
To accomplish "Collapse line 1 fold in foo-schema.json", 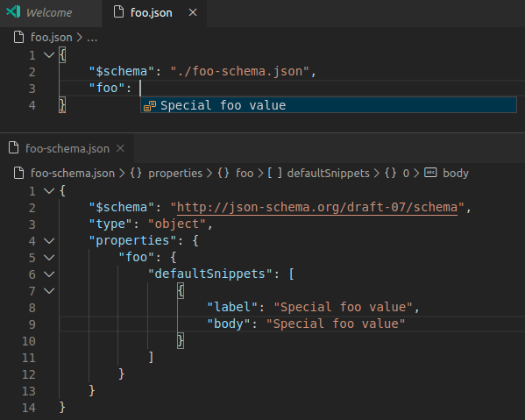I will click(49, 191).
